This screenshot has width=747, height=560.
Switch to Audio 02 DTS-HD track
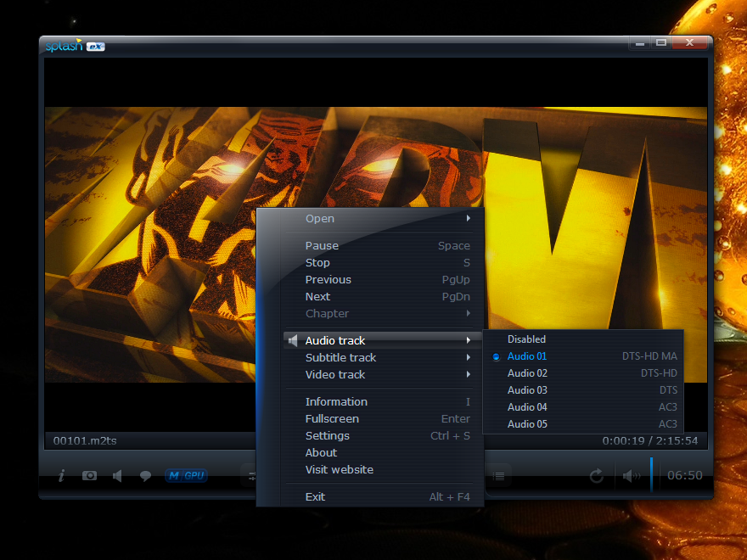583,373
